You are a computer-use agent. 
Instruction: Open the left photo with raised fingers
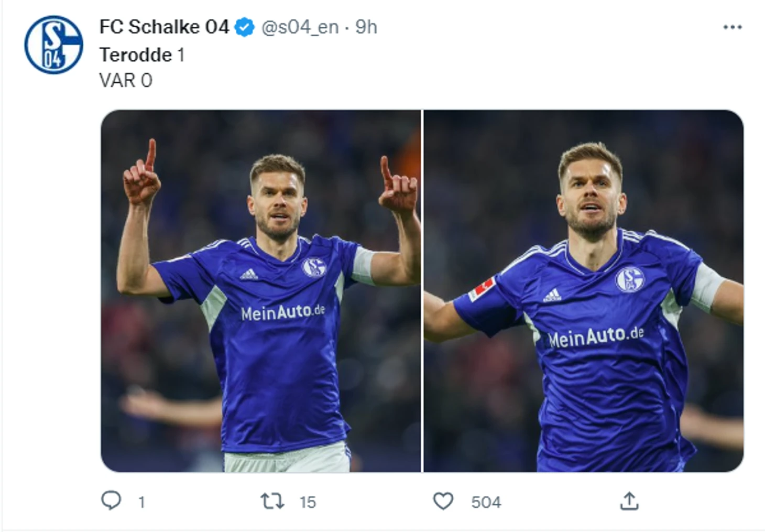(x=260, y=291)
